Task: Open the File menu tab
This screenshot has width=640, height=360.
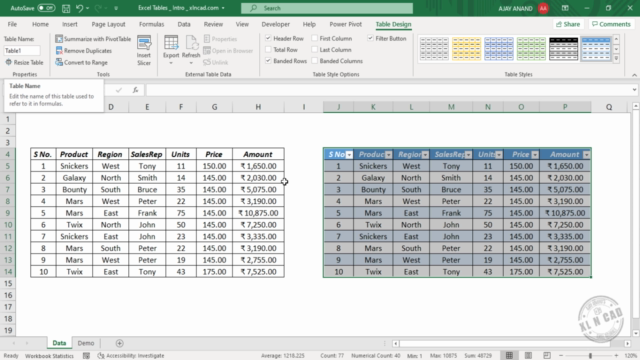Action: click(x=12, y=24)
